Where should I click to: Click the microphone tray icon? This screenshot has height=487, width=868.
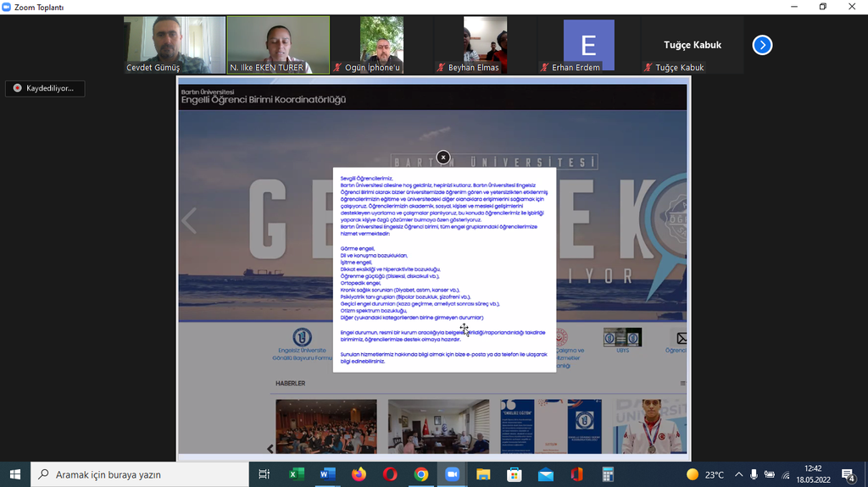754,474
